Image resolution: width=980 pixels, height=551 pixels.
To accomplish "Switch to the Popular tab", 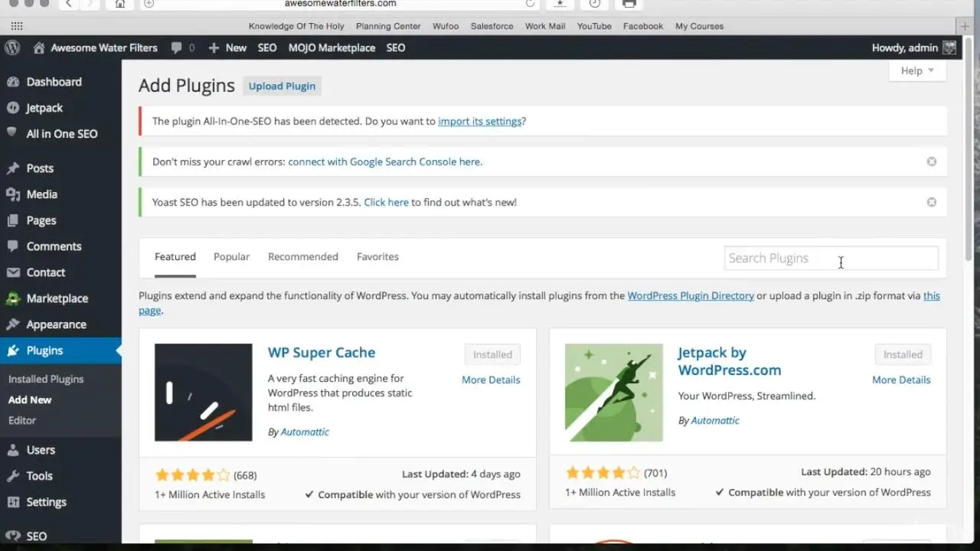I will pyautogui.click(x=231, y=256).
